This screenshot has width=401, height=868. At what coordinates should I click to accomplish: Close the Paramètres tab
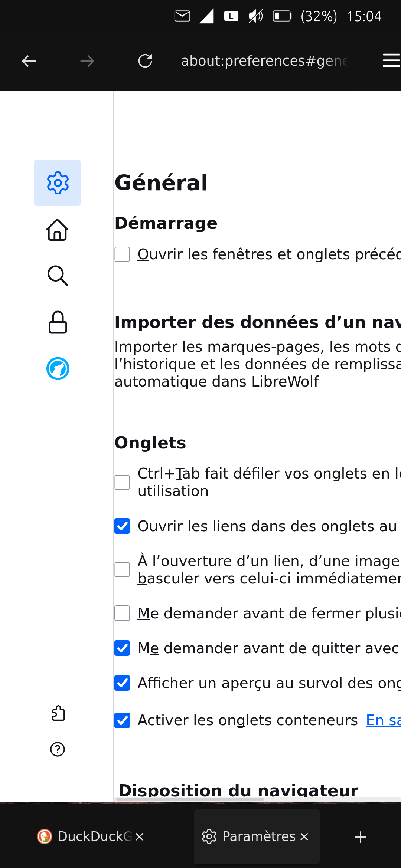(x=304, y=836)
